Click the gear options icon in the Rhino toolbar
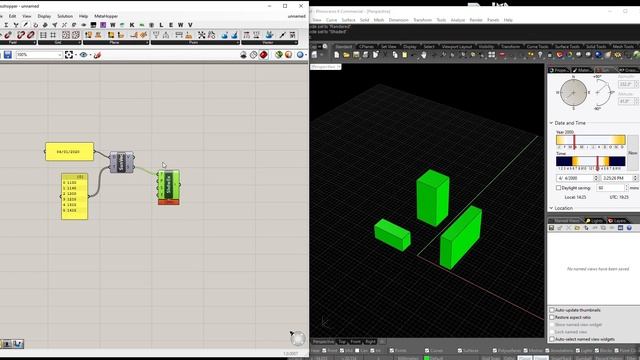 (617, 55)
